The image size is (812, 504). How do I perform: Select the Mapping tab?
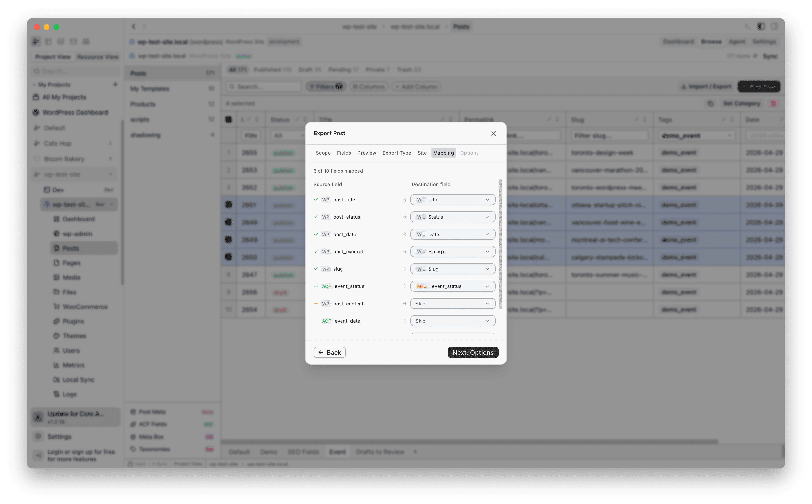click(443, 153)
